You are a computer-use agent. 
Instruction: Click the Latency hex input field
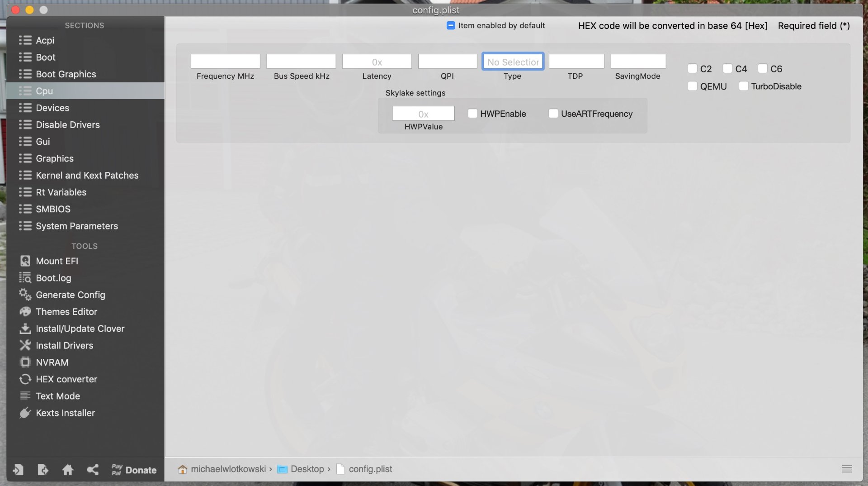pos(377,62)
